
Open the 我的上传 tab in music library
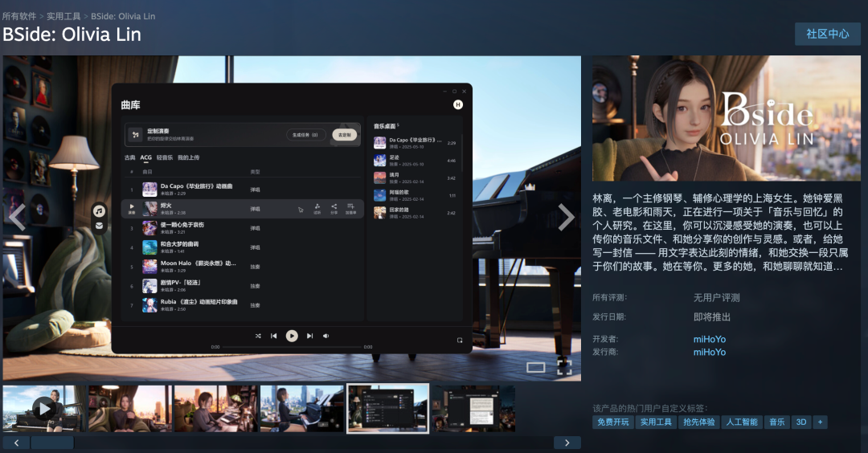[188, 157]
